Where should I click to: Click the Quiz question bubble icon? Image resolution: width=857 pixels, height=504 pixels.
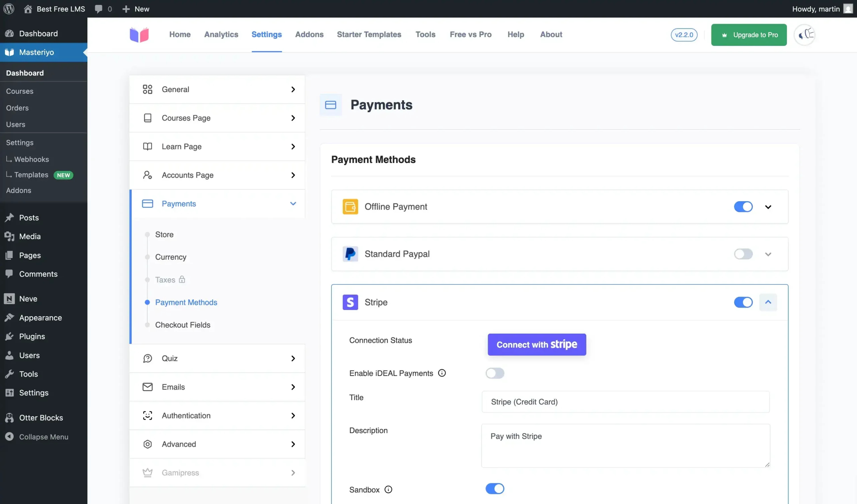tap(148, 358)
